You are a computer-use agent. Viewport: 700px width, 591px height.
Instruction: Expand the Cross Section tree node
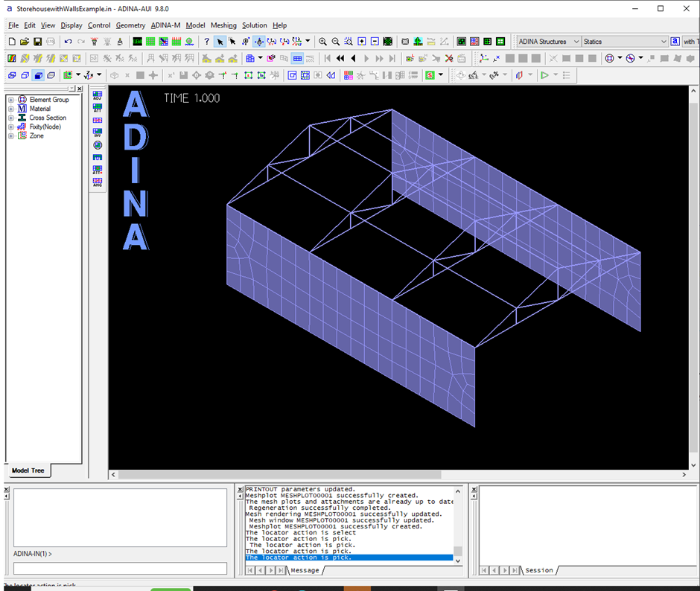[10, 118]
